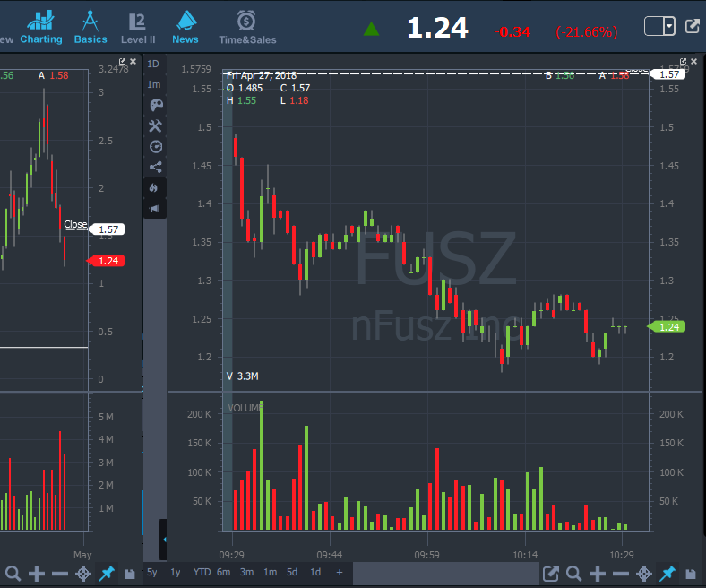
Task: Open the chart tools (wrench and hammer)
Action: click(155, 125)
